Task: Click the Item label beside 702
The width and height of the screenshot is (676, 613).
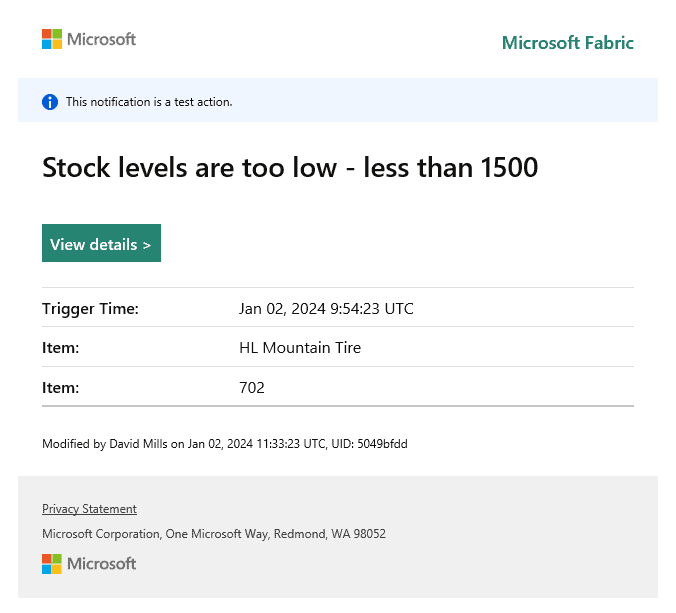Action: [x=60, y=387]
